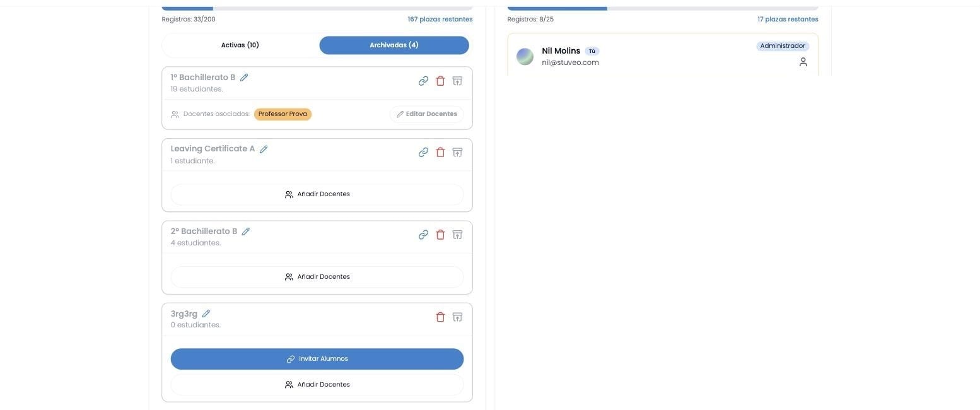The height and width of the screenshot is (410, 980).
Task: Delete the Leaving Certificate A class
Action: pyautogui.click(x=440, y=152)
